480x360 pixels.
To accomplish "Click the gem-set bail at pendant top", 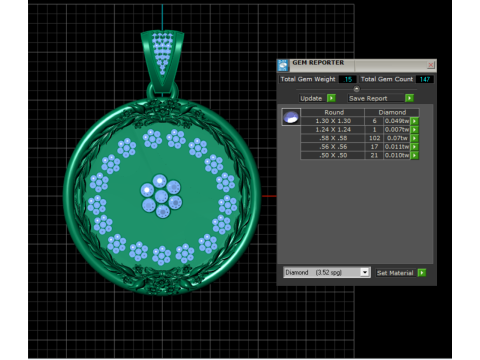I will point(162,62).
